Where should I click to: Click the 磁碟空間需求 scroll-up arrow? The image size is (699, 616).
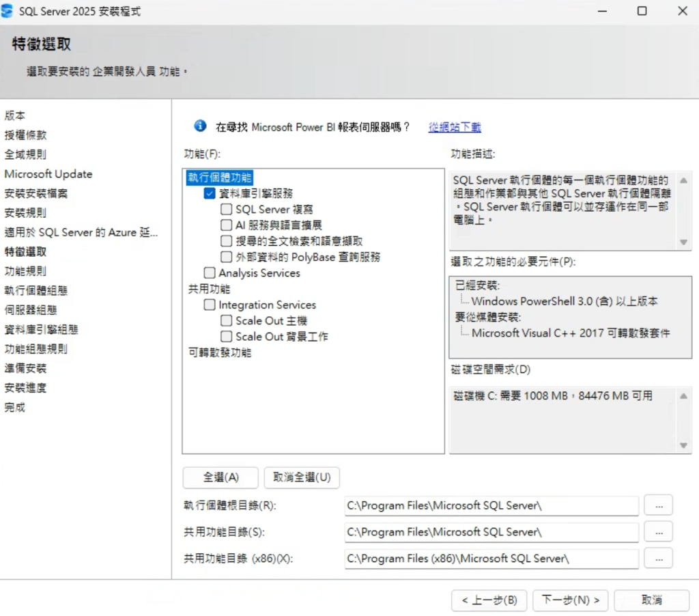(683, 396)
